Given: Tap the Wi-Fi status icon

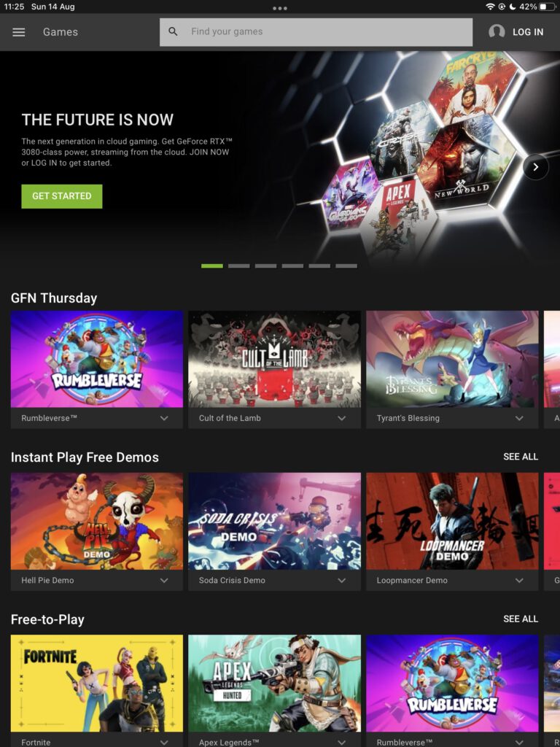Looking at the screenshot, I should pyautogui.click(x=490, y=7).
